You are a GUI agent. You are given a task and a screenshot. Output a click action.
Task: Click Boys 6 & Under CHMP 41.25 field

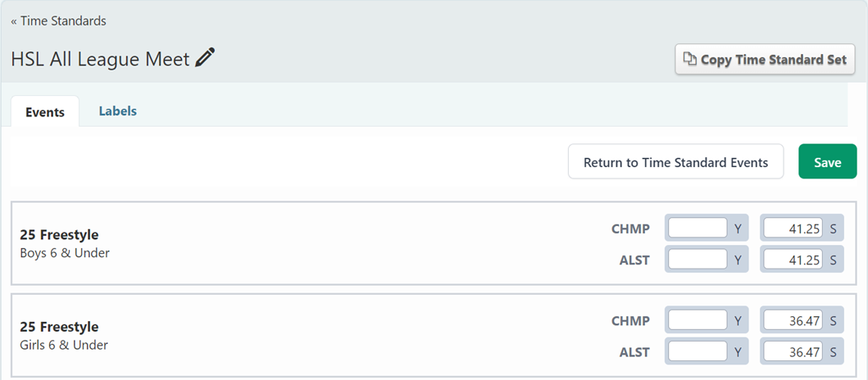click(793, 229)
